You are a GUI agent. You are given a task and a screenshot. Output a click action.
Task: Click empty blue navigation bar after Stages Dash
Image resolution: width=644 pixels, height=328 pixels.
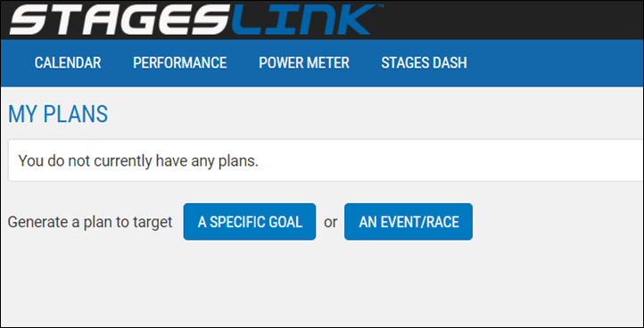coord(555,63)
